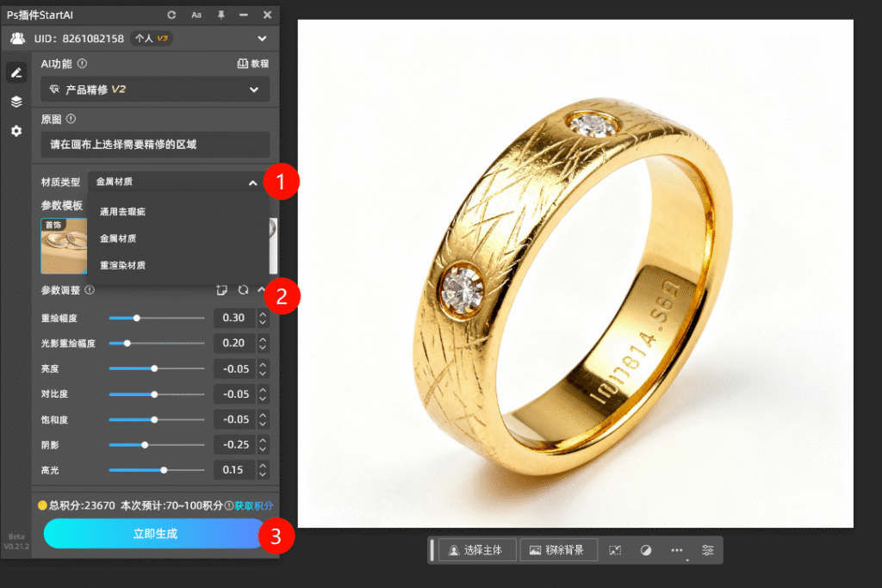This screenshot has height=588, width=882.
Task: Open taskbar properties sliders icon
Action: point(708,550)
